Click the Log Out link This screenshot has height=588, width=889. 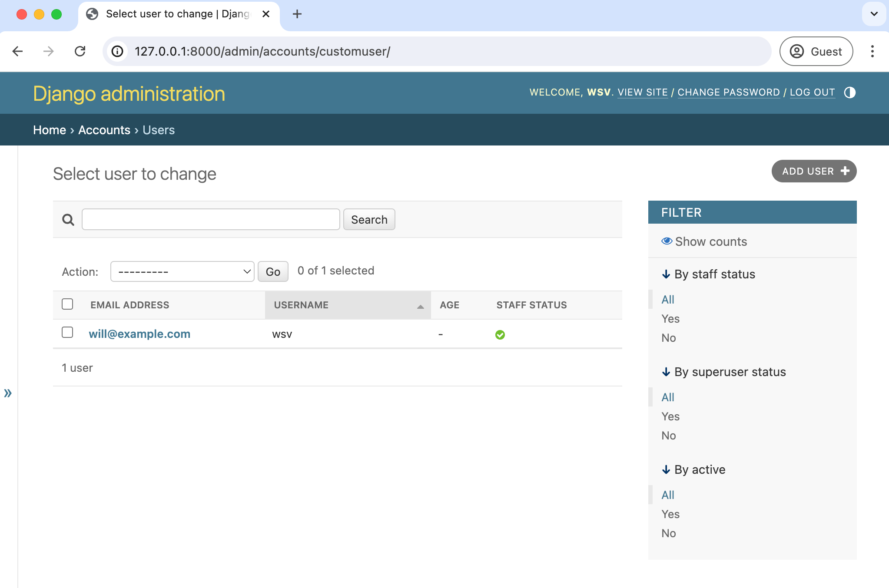pos(813,92)
